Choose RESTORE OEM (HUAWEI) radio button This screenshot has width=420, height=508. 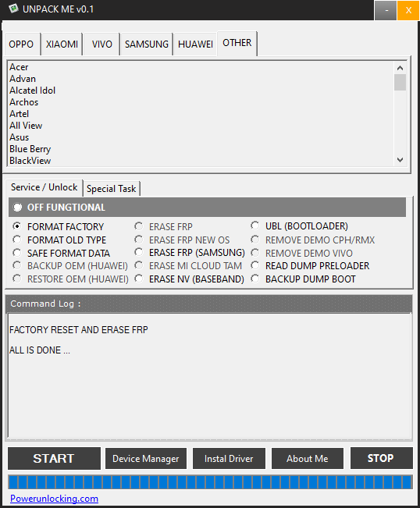pos(17,279)
